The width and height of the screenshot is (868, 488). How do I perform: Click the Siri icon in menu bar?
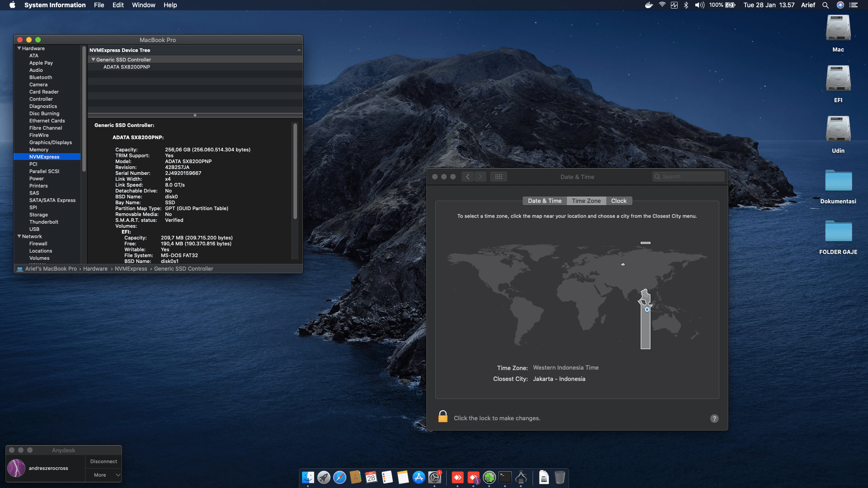point(840,5)
